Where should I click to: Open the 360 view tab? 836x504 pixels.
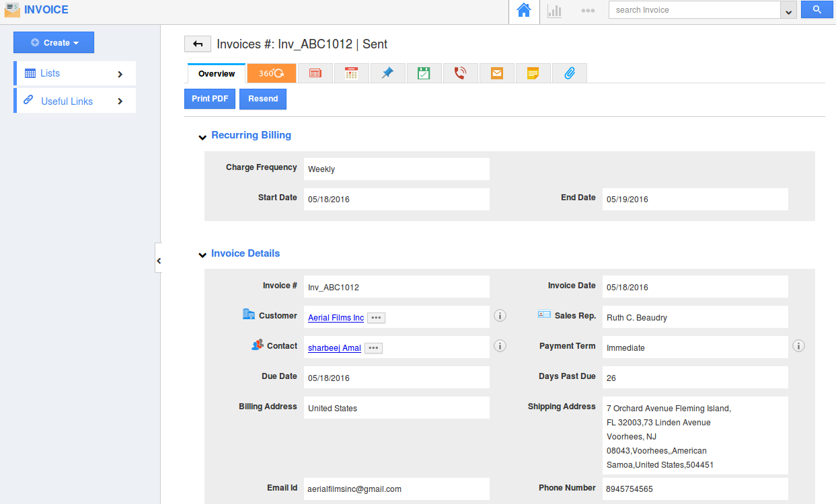tap(271, 73)
